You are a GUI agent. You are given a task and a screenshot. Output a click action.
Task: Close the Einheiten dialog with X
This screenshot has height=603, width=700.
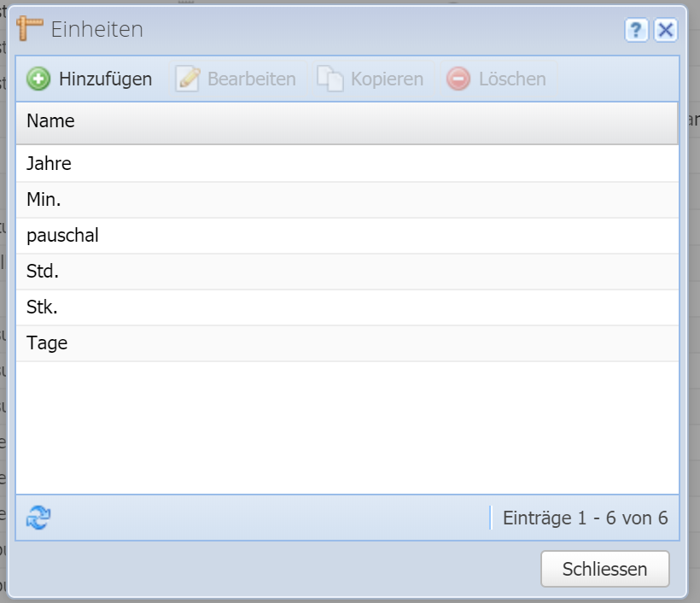point(666,31)
